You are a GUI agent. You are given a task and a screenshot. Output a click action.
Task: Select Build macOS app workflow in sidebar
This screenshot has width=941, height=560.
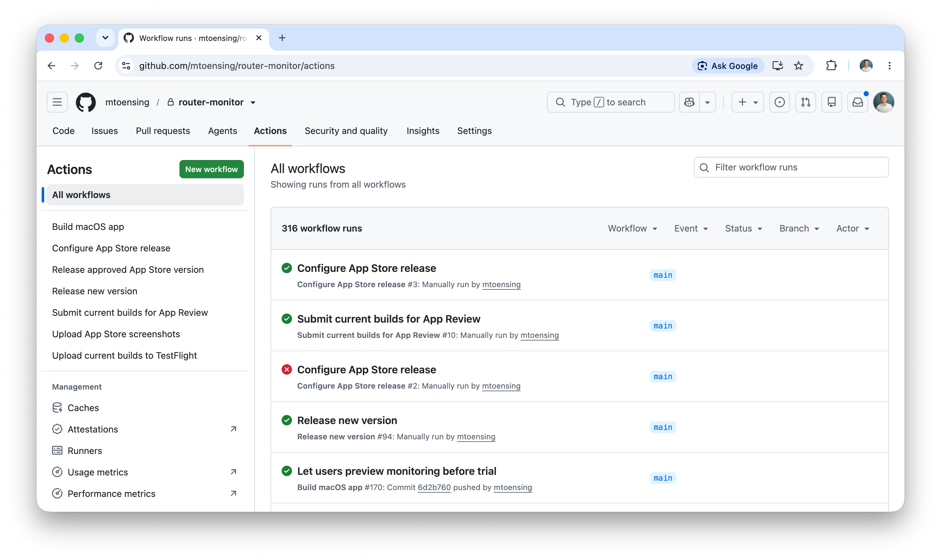coord(88,227)
